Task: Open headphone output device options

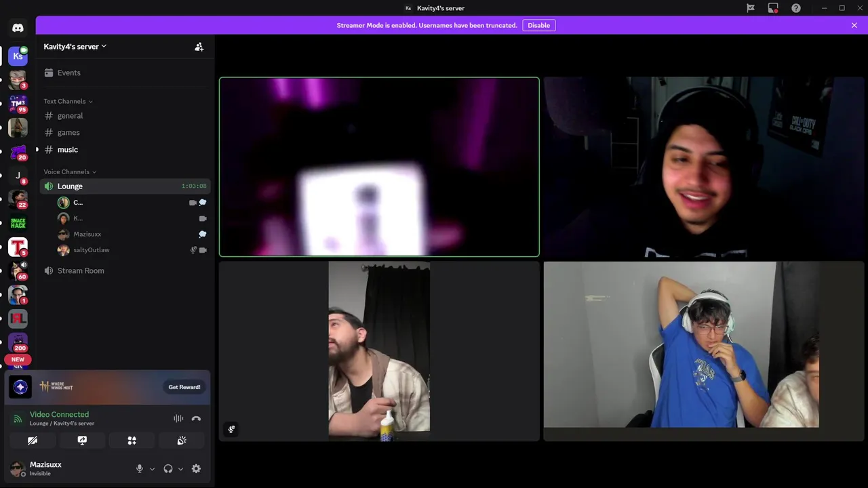Action: [x=180, y=469]
